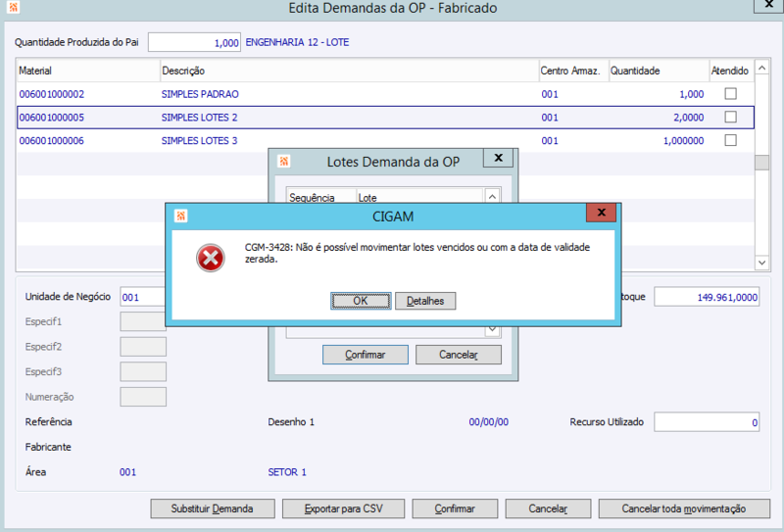This screenshot has height=532, width=784.
Task: Click scroll down arrow of the materials grid
Action: coord(761,263)
